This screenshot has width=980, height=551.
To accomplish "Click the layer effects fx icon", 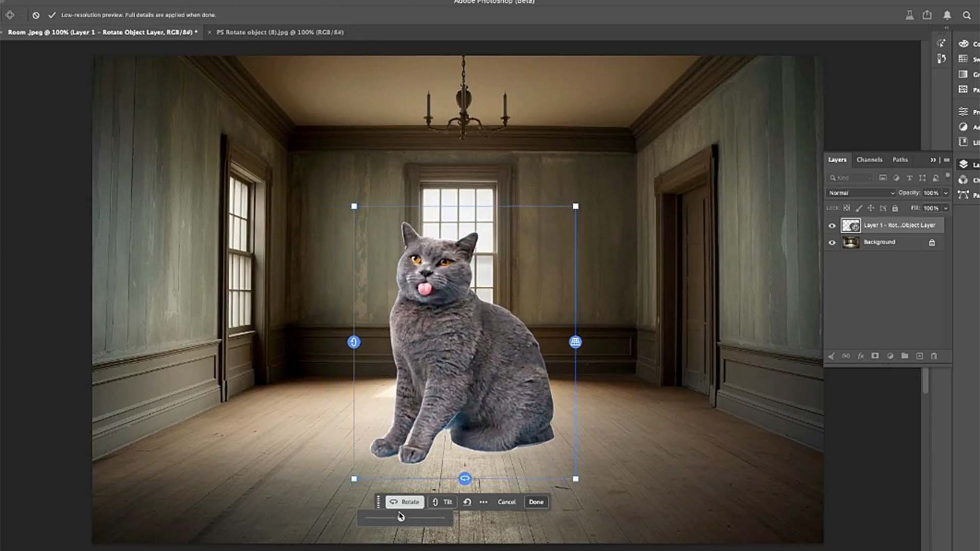I will [861, 356].
